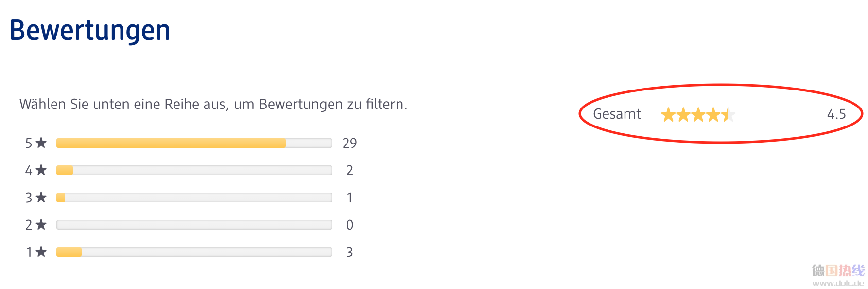
Task: Click the count 3 for one star
Action: pyautogui.click(x=349, y=252)
